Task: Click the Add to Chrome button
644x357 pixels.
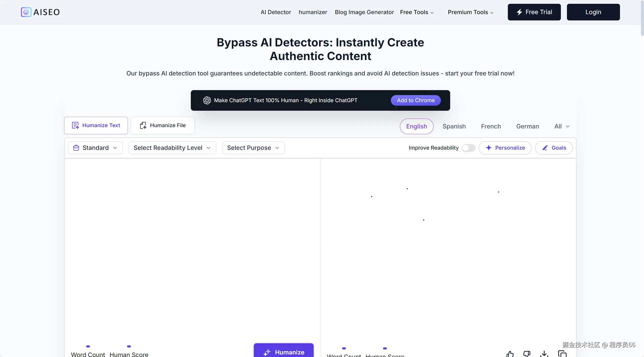Action: [416, 100]
